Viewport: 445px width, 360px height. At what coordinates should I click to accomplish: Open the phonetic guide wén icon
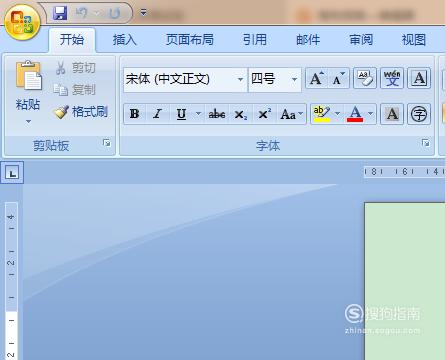392,78
